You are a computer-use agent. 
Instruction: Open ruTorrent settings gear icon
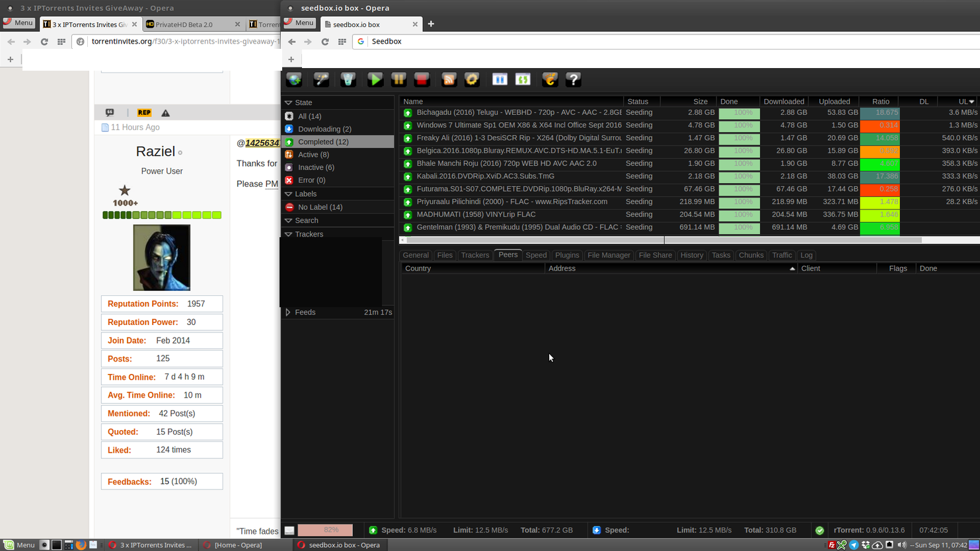click(472, 79)
